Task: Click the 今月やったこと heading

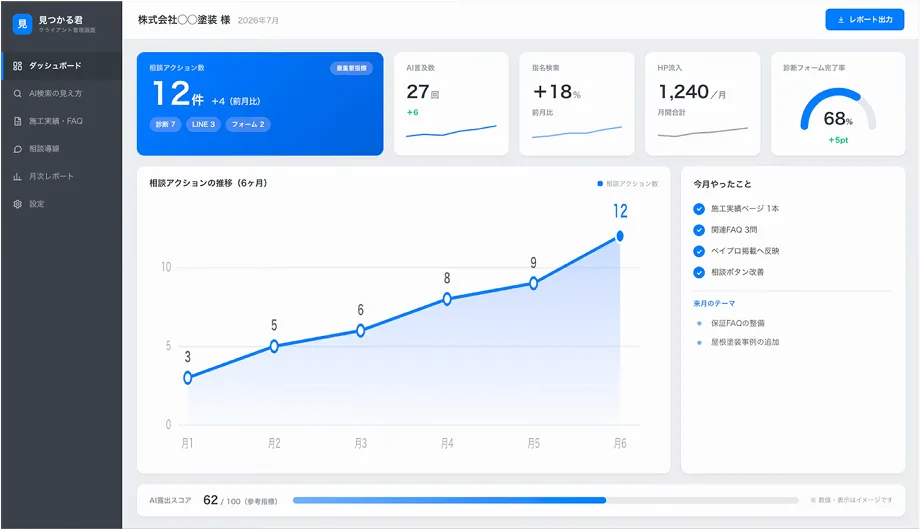Action: tap(722, 184)
